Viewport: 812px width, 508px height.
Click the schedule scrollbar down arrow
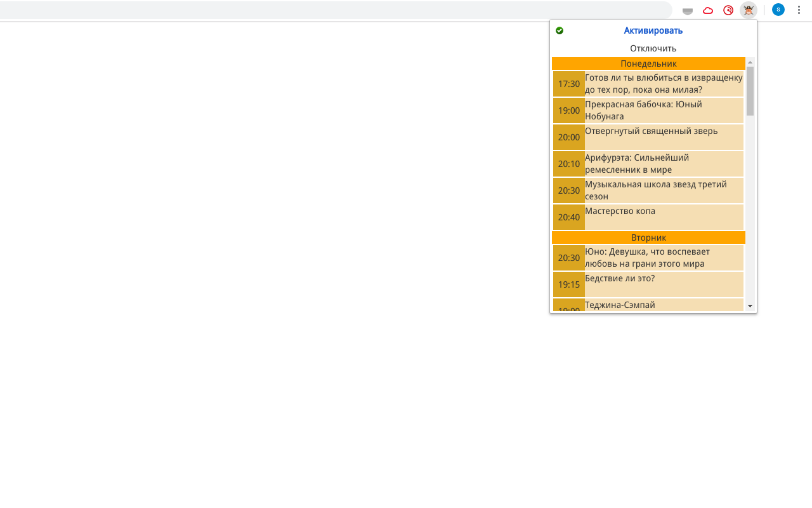click(x=750, y=306)
